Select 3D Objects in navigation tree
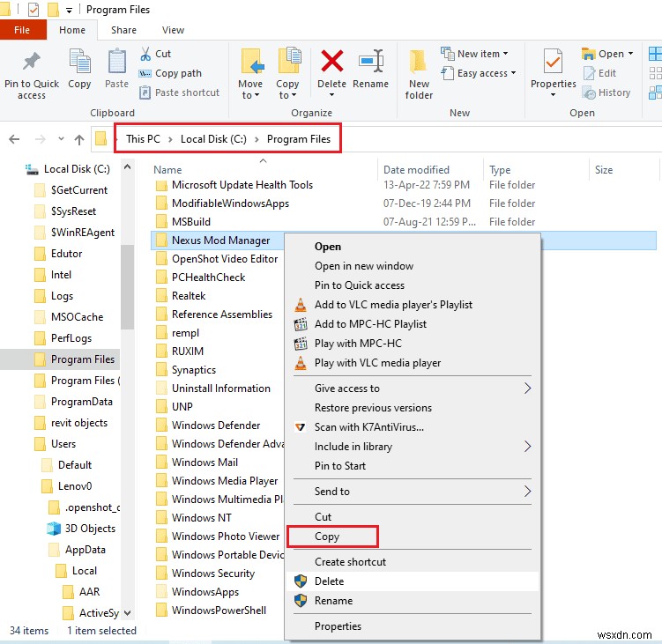Image resolution: width=662 pixels, height=644 pixels. (81, 529)
